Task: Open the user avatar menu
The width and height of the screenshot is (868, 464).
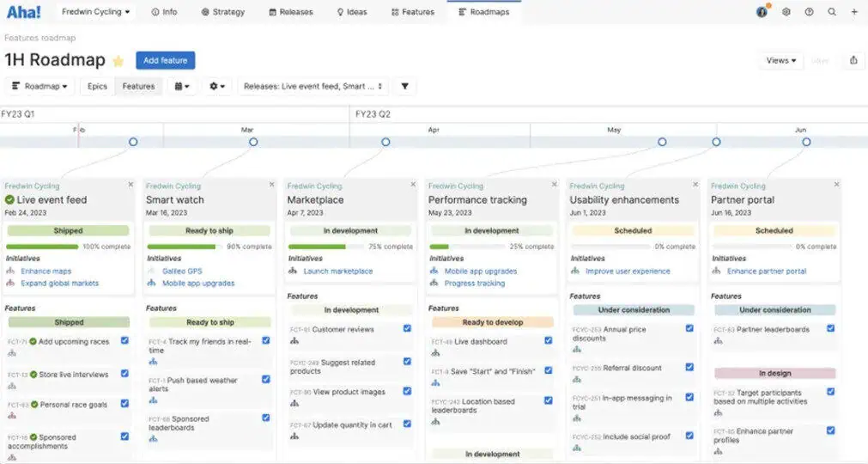Action: click(762, 12)
